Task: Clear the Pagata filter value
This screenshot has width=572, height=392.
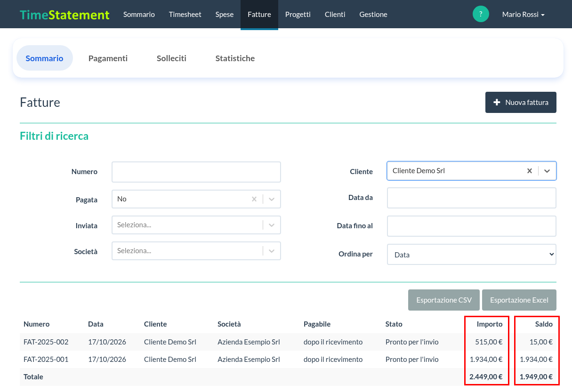Action: (254, 199)
